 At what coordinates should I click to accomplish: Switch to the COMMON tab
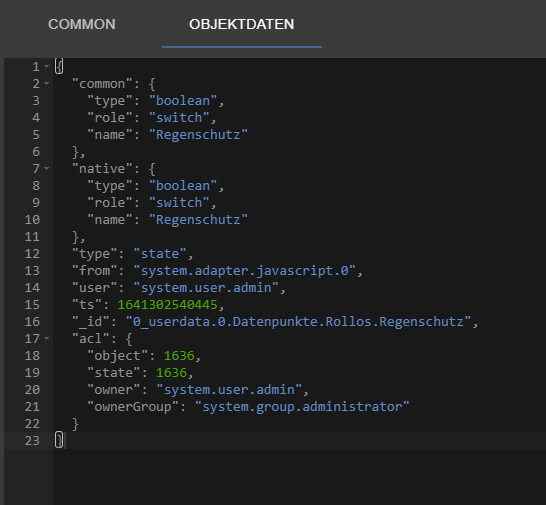(x=81, y=24)
